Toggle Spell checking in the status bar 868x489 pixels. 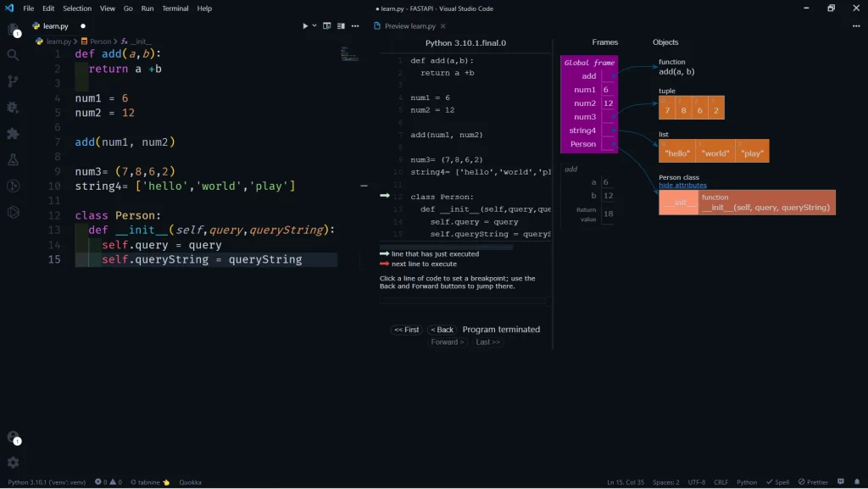pyautogui.click(x=778, y=481)
